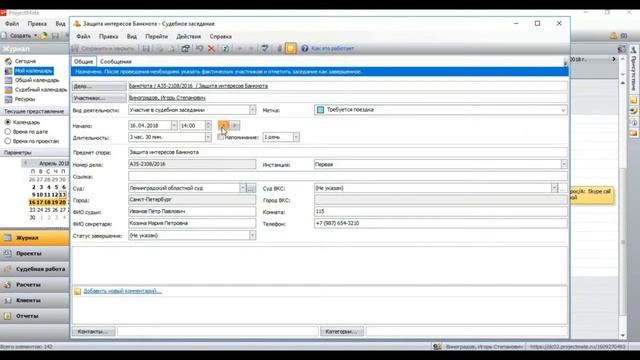Open the Метка dropdown with Требуется поездка
This screenshot has width=640, height=360.
pos(563,110)
